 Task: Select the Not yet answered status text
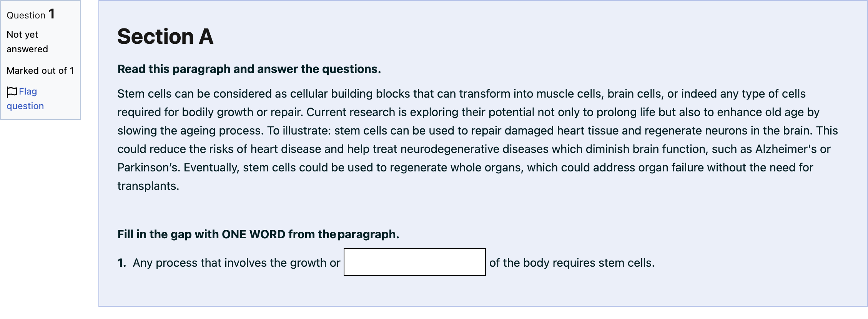[x=27, y=42]
